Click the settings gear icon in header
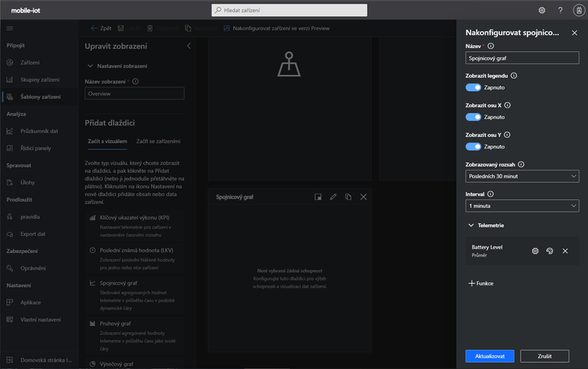 point(542,10)
